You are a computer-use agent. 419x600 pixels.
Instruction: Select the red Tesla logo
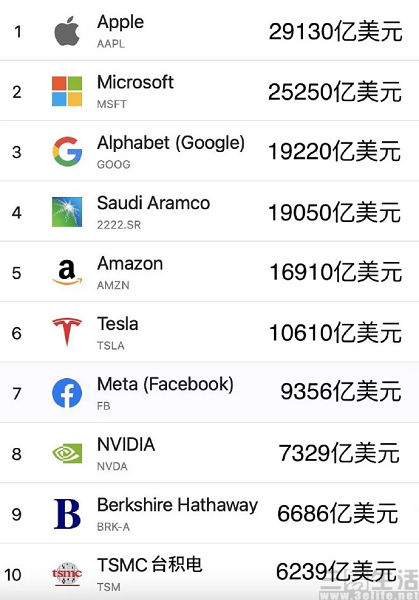(x=67, y=332)
